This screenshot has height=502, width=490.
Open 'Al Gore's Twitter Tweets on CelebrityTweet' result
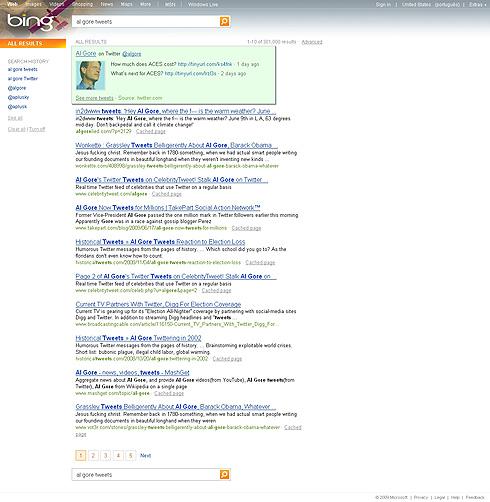click(x=171, y=180)
